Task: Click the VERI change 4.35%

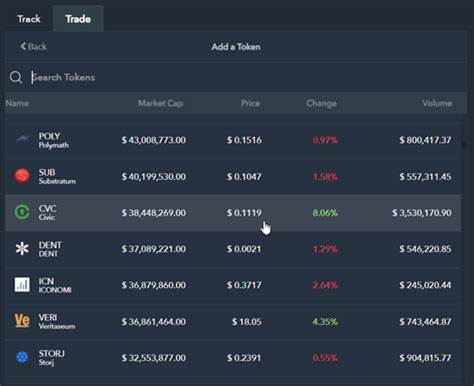Action: [325, 322]
